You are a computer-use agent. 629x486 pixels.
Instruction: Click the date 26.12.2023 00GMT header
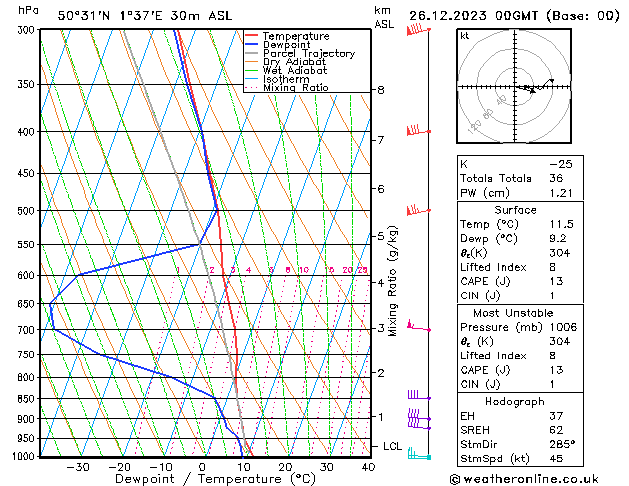tap(473, 16)
